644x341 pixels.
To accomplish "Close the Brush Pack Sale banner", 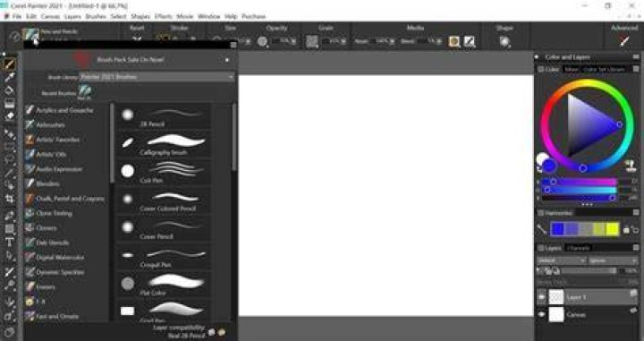I will 227,60.
